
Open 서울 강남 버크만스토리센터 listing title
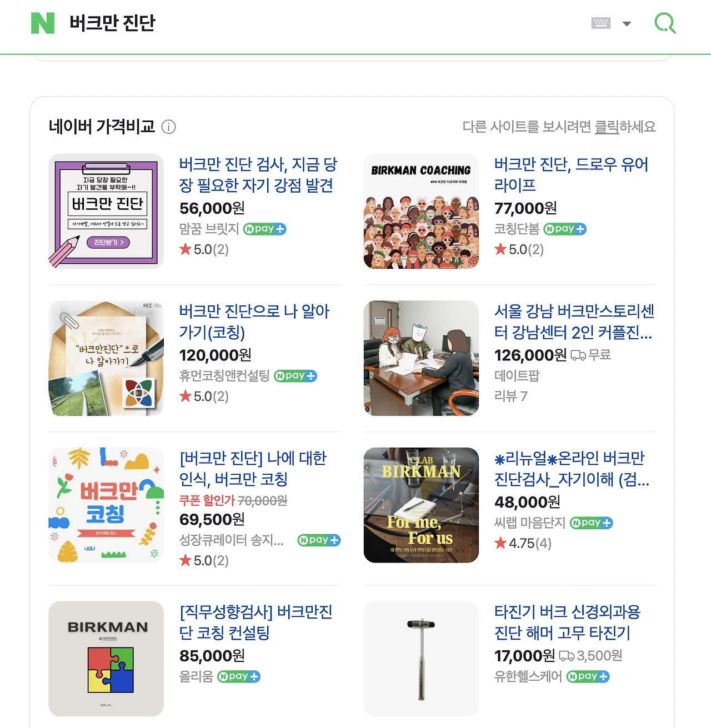[574, 322]
